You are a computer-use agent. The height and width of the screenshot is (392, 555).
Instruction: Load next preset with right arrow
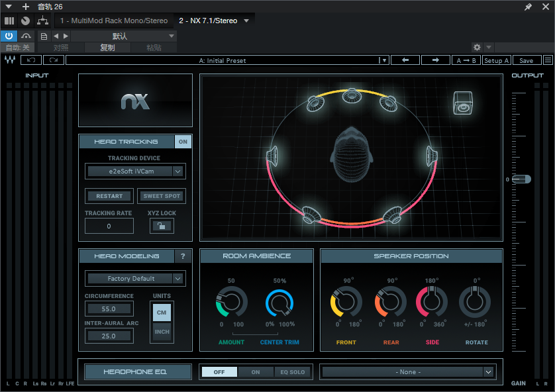[436, 60]
